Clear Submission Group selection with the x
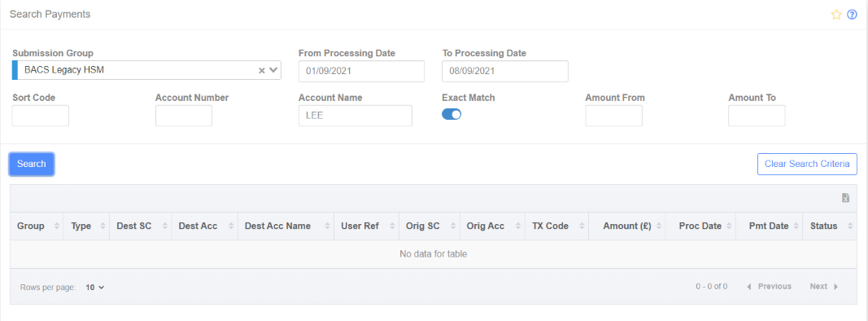This screenshot has height=321, width=868. (262, 71)
